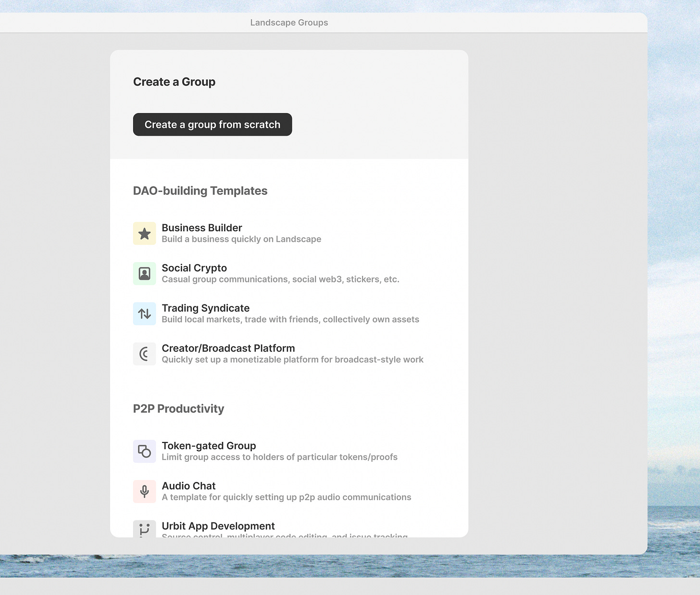Open the Token-gated Group template title

[209, 445]
